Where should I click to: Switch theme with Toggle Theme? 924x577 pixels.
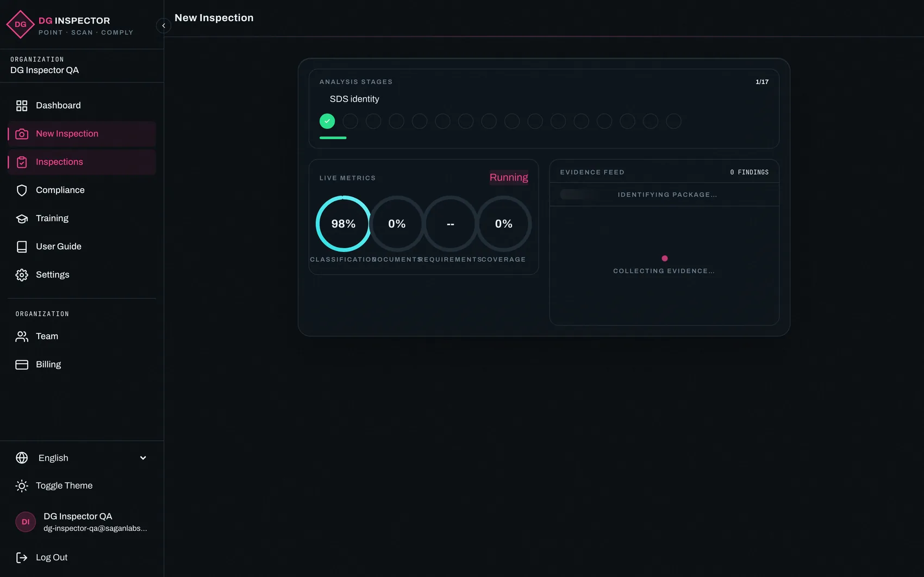[82, 486]
